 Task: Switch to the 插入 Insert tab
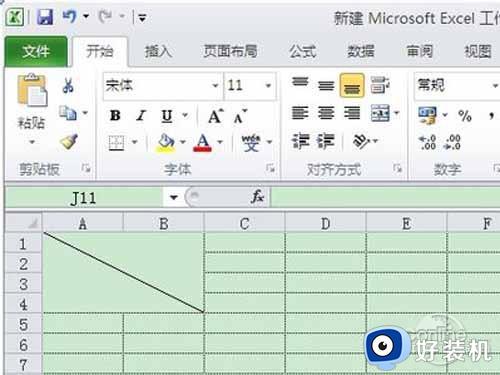point(158,52)
